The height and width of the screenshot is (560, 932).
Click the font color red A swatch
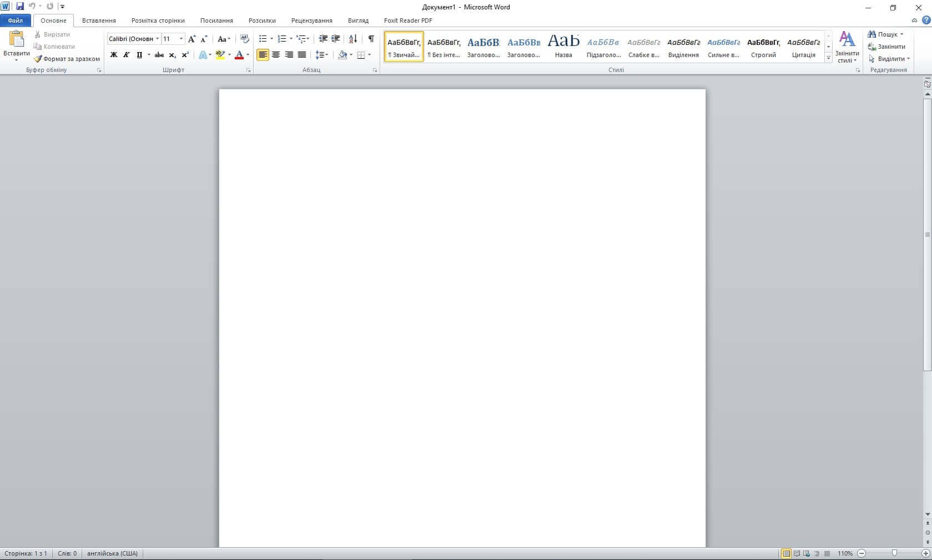tap(239, 55)
